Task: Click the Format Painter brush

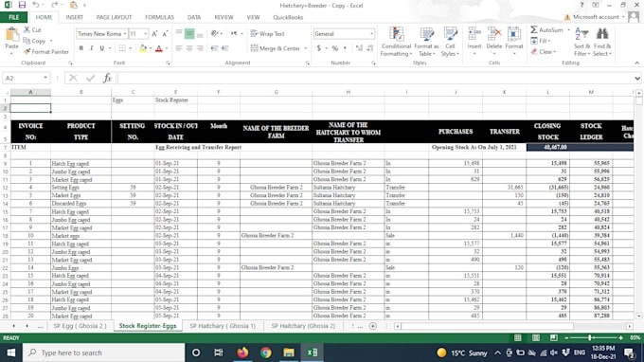Action: [x=27, y=52]
